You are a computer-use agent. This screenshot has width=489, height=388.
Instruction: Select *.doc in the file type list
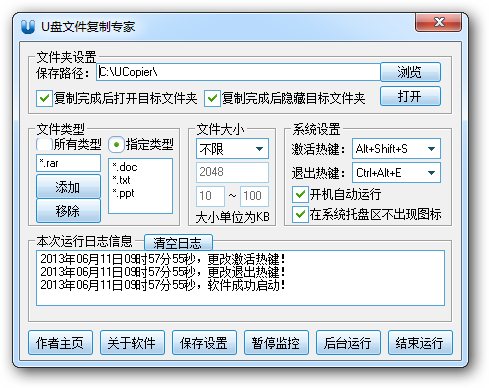(x=125, y=167)
